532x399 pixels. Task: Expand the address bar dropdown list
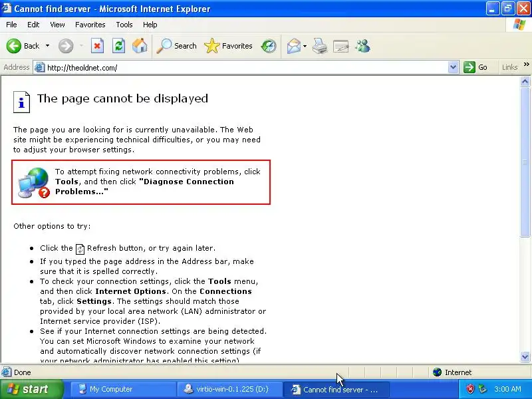tap(453, 68)
